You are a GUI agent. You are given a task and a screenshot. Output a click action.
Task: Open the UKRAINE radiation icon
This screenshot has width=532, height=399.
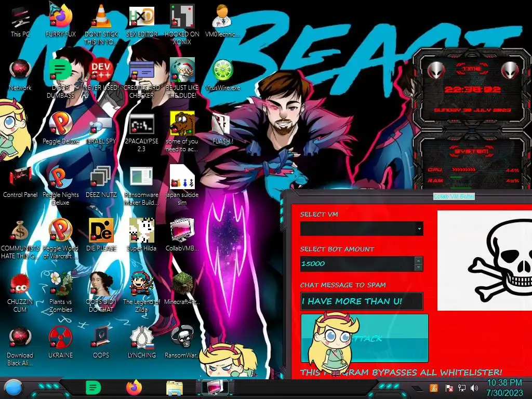point(60,342)
